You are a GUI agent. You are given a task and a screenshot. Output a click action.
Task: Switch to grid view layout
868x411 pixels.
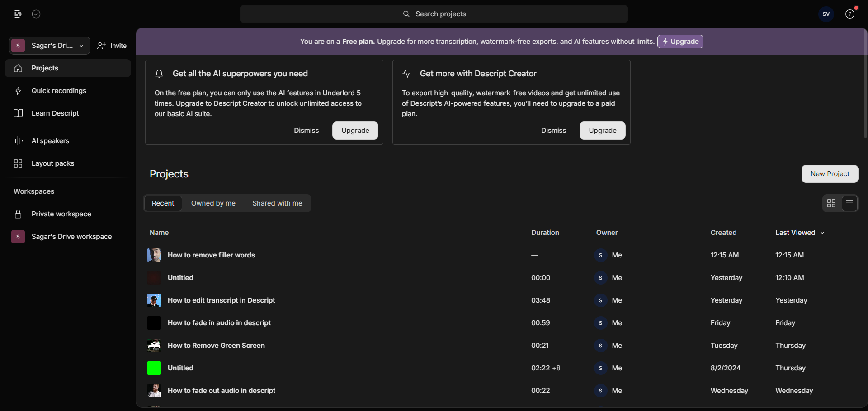click(831, 203)
